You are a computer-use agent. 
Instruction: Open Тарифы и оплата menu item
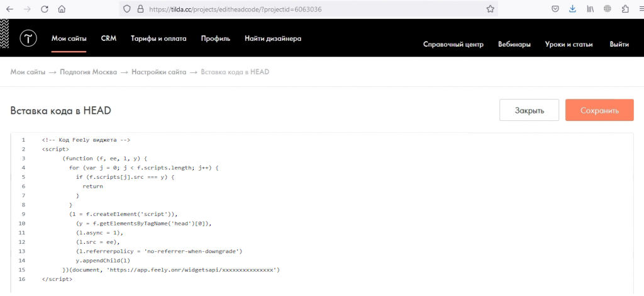coord(158,38)
